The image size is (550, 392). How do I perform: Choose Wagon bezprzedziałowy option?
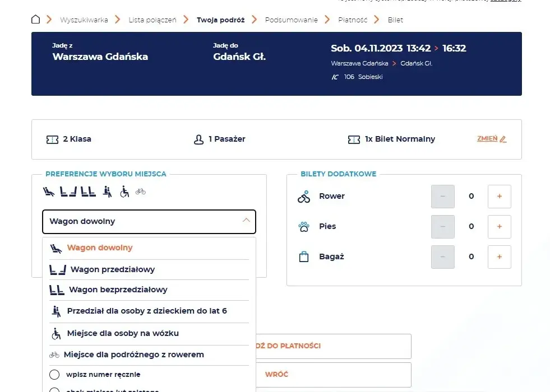[149, 290]
